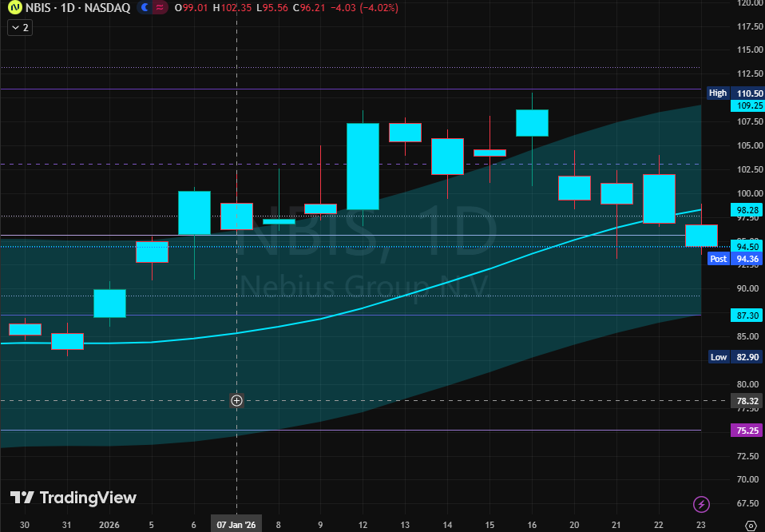
Task: Click the cyan 98.28 price label
Action: click(747, 210)
